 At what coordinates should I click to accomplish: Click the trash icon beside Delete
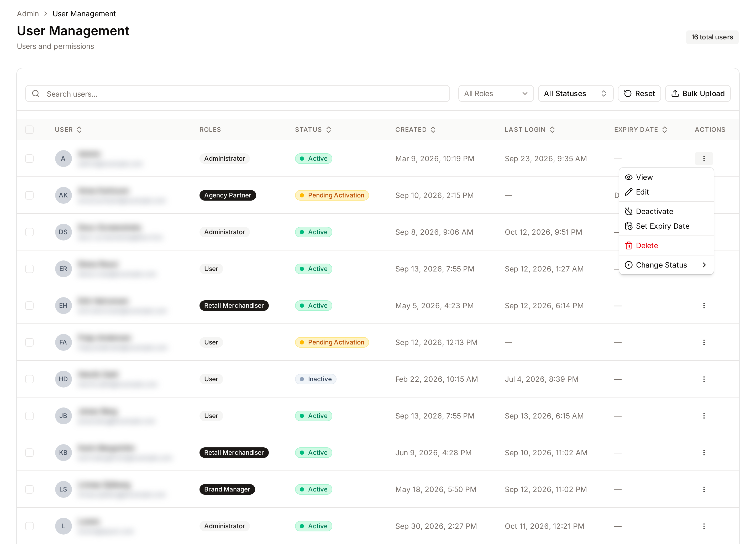(x=628, y=246)
